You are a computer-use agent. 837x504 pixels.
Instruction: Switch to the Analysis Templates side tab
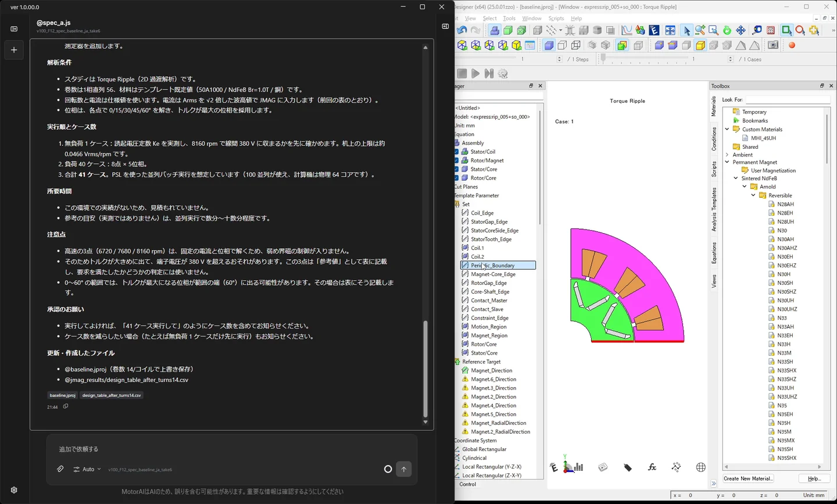(714, 210)
